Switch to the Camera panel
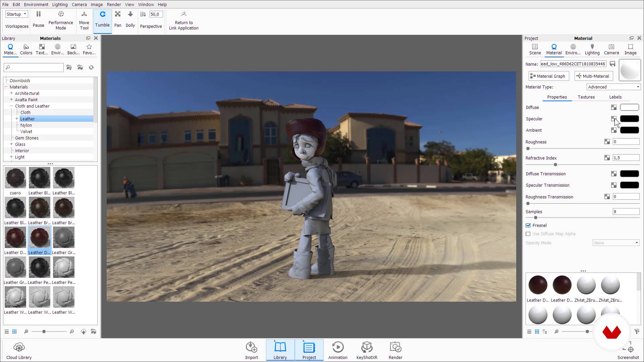Viewport: 644px width, 362px height. (612, 49)
